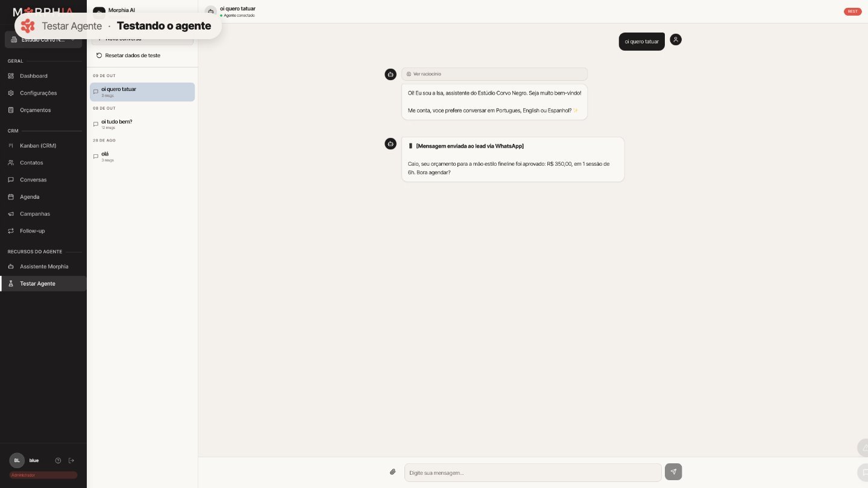This screenshot has width=868, height=488.
Task: Click the Orçamentos document icon
Action: (x=11, y=110)
